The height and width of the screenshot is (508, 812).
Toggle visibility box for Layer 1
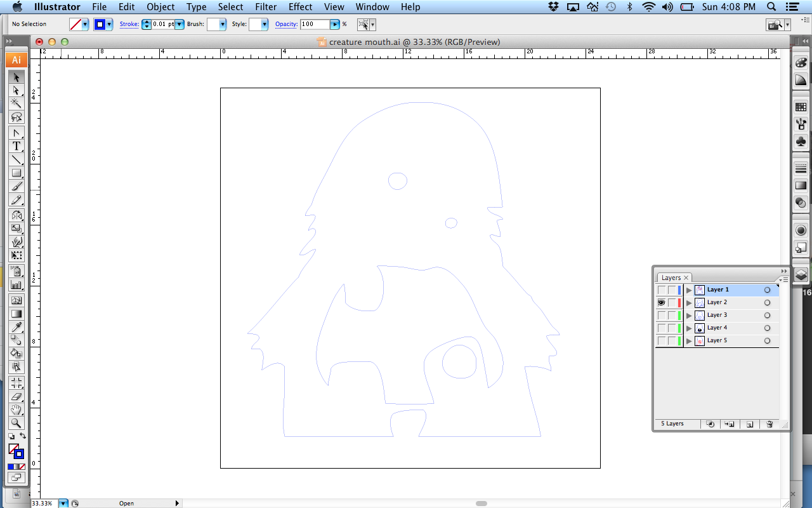(662, 290)
